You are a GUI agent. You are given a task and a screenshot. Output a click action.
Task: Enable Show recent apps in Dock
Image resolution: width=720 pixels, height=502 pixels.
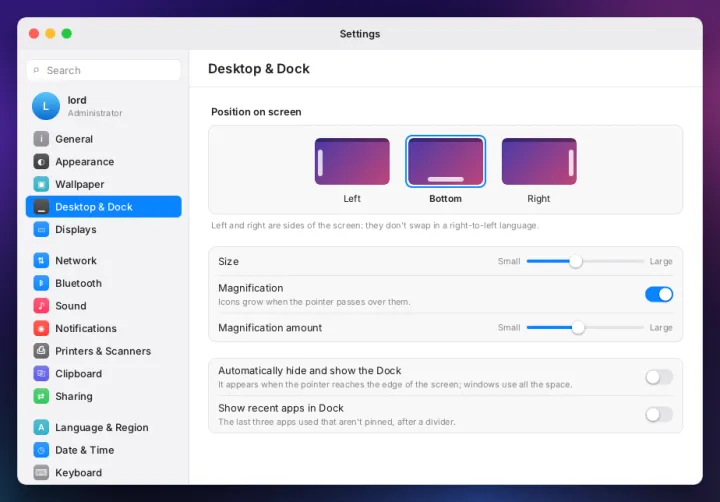(x=659, y=415)
